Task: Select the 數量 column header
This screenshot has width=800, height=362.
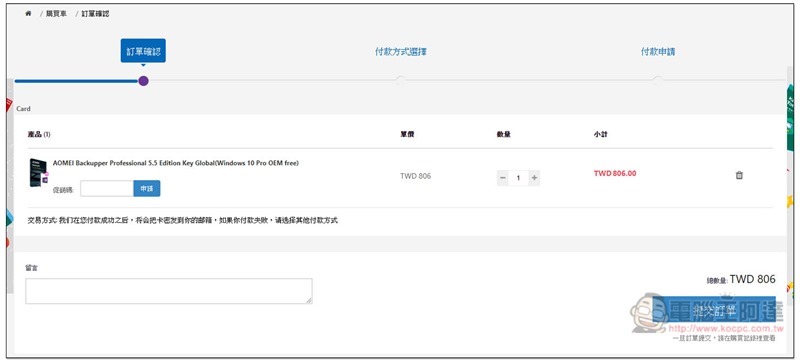Action: tap(504, 135)
